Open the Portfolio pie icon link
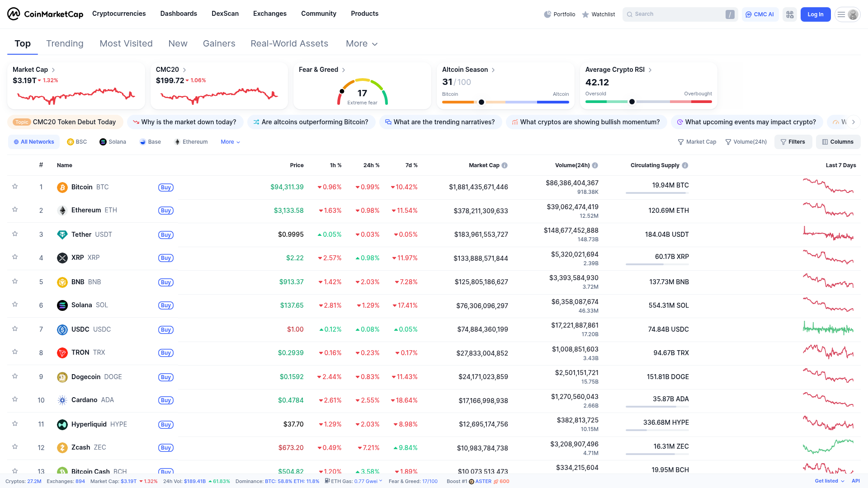This screenshot has height=488, width=868. [x=559, y=14]
